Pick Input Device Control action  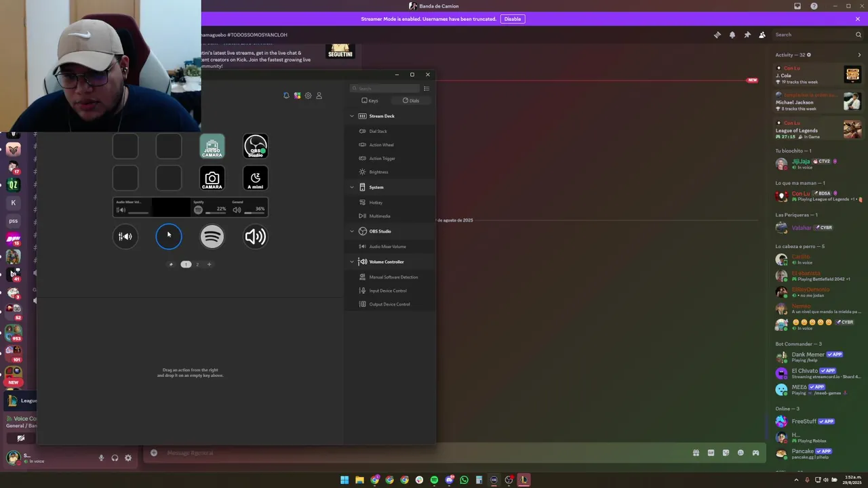(390, 291)
